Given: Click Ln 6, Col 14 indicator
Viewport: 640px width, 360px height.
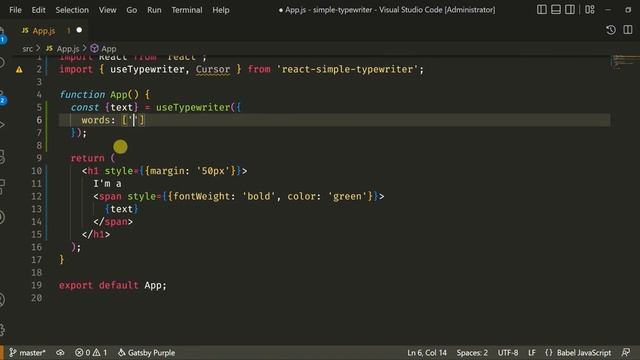Looking at the screenshot, I should [427, 353].
